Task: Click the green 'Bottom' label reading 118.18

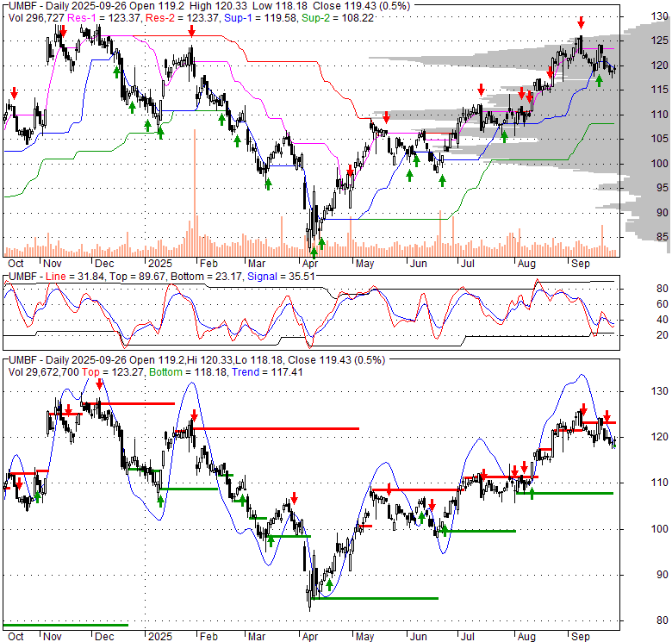Action: tap(165, 372)
